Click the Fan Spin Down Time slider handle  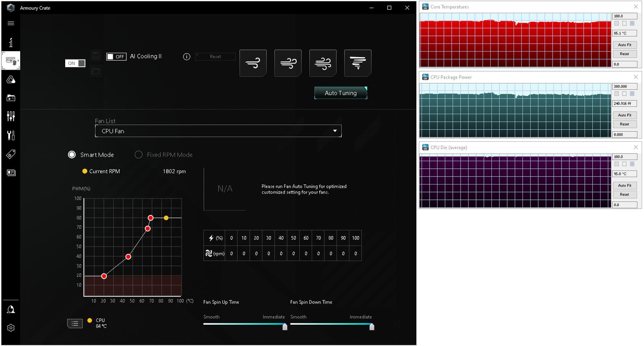(x=372, y=327)
